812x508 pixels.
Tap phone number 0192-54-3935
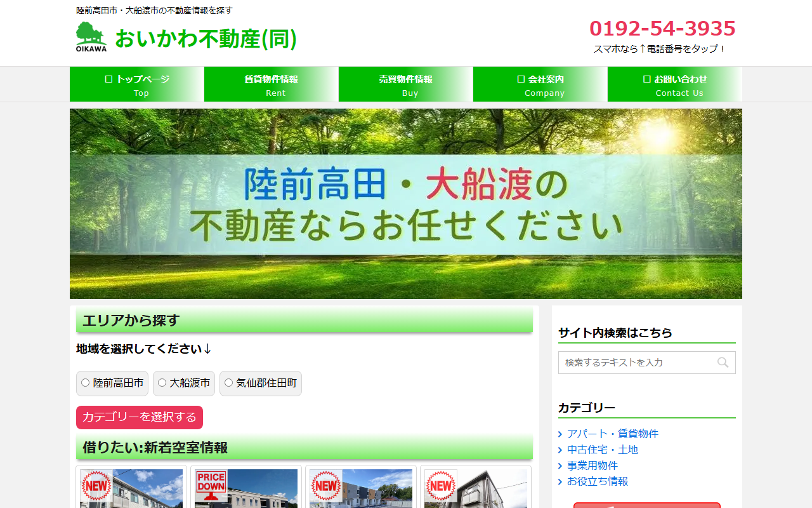(662, 29)
